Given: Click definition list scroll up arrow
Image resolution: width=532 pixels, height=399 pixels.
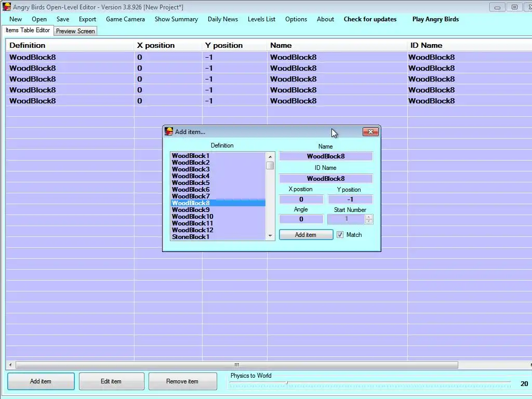Looking at the screenshot, I should click(x=270, y=156).
